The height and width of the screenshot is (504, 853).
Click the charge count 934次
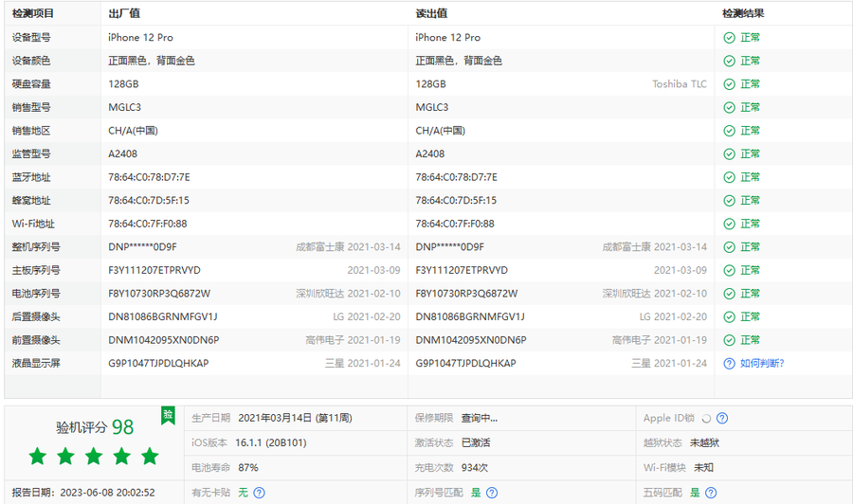(475, 468)
